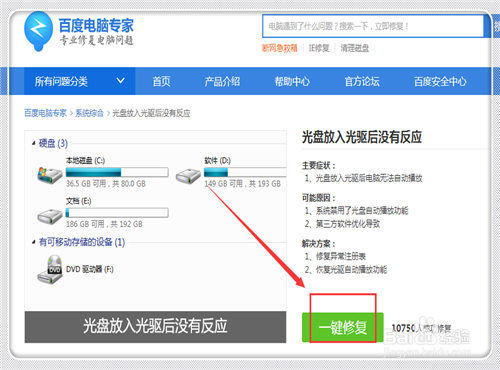Click the C: drive usage bar
The width and height of the screenshot is (500, 370).
click(117, 172)
